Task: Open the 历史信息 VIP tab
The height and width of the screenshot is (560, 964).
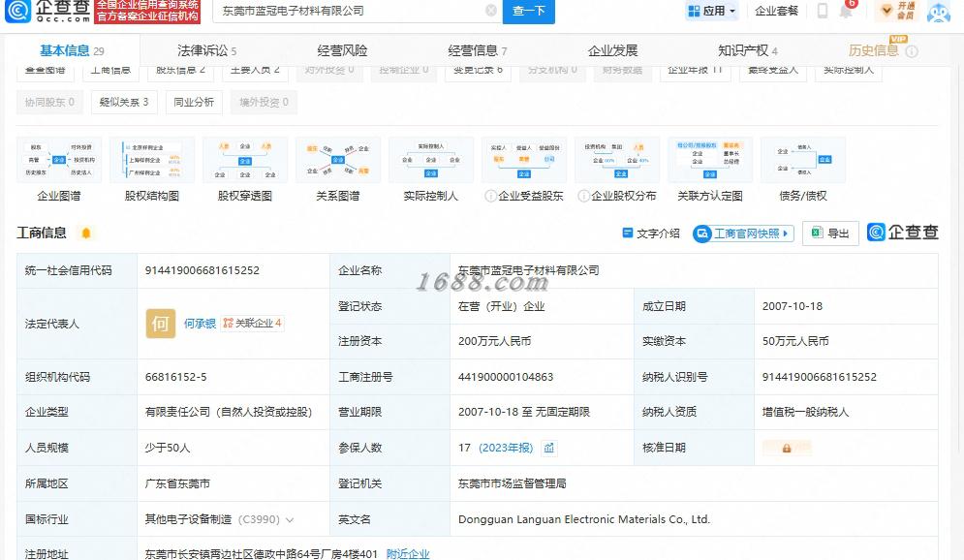Action: [x=873, y=50]
